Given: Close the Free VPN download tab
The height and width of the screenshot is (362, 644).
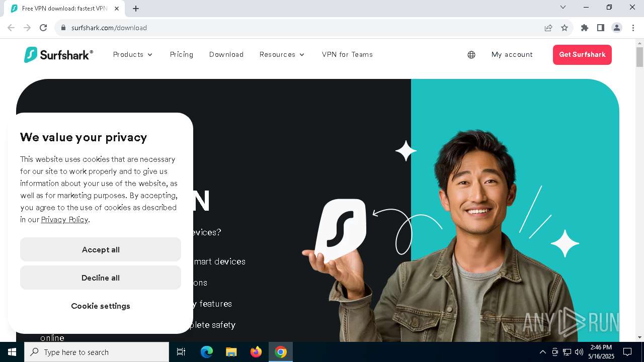Looking at the screenshot, I should click(117, 9).
